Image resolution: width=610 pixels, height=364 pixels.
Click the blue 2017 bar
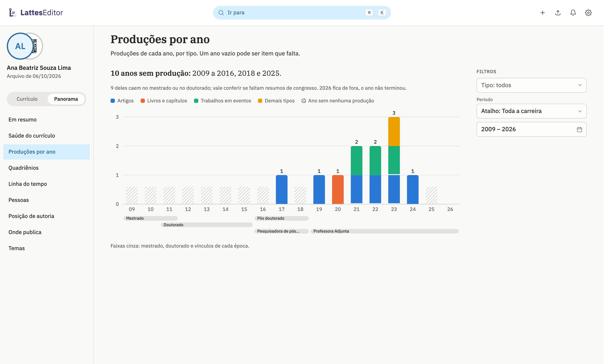(x=281, y=190)
